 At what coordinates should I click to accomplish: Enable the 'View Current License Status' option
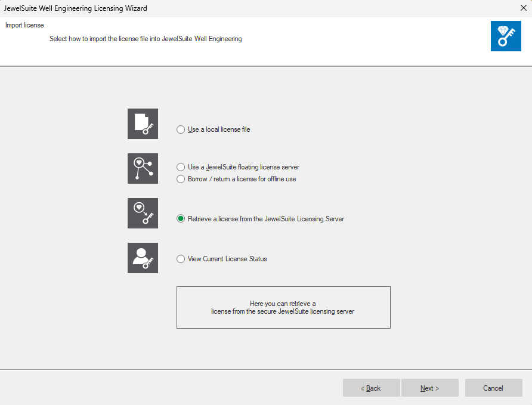click(x=181, y=259)
